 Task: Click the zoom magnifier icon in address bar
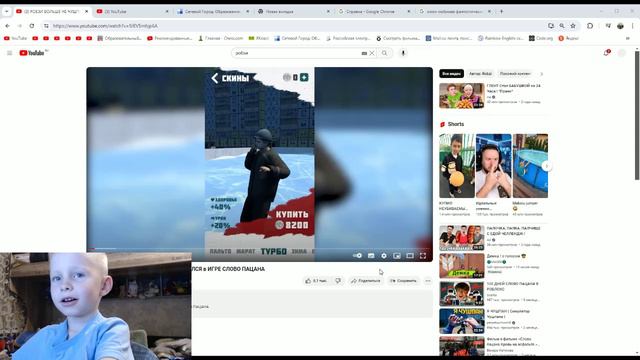[562, 26]
